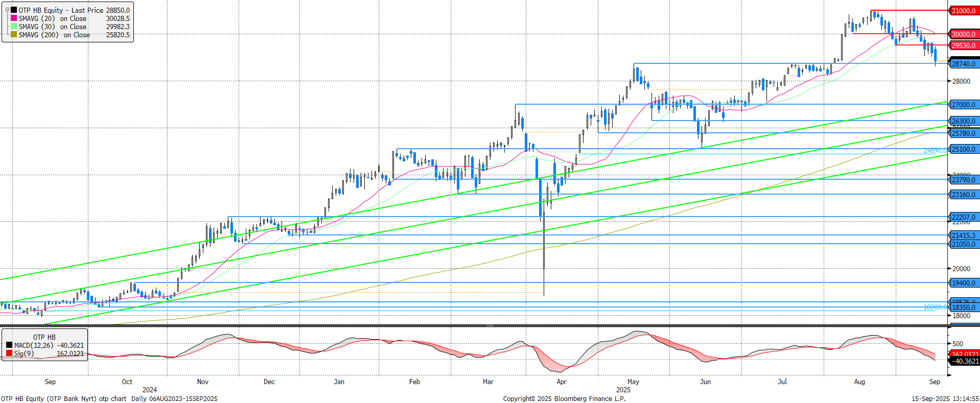This screenshot has width=980, height=403.
Task: Click the blue 25780.0 price level tag
Action: coord(963,133)
